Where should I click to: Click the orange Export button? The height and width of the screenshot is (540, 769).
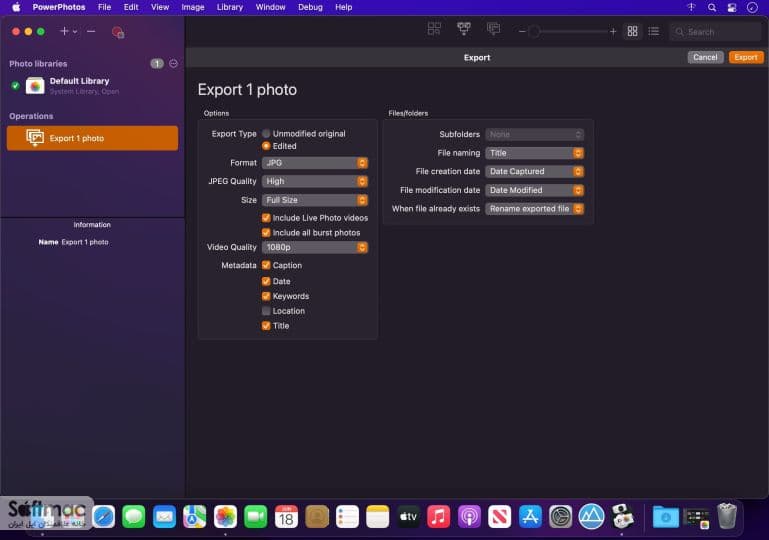click(745, 57)
